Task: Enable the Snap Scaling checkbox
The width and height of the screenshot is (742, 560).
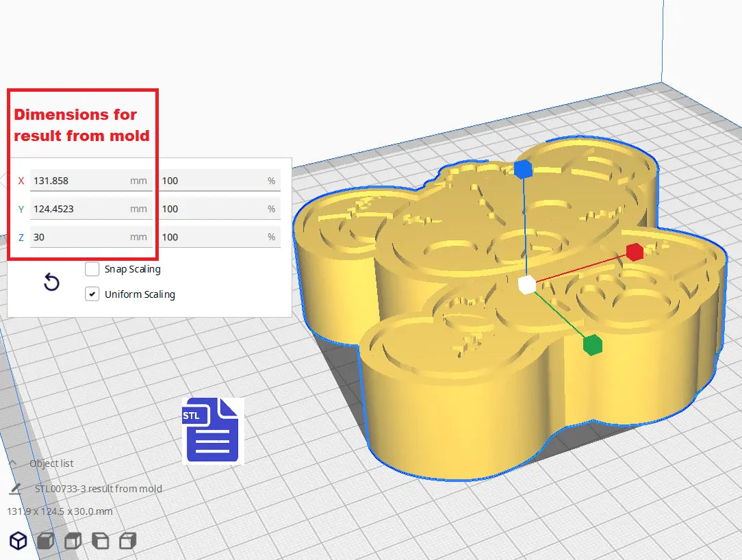Action: [92, 269]
